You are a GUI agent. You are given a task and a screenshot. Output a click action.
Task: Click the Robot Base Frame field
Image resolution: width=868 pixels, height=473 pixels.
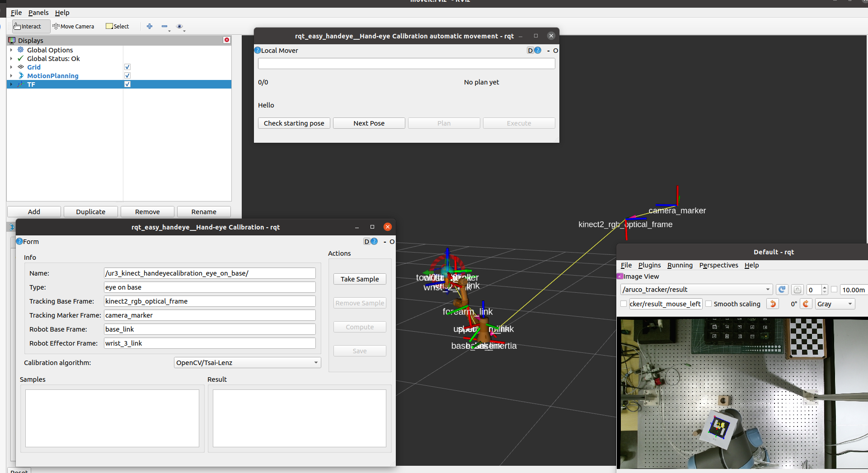[210, 329]
